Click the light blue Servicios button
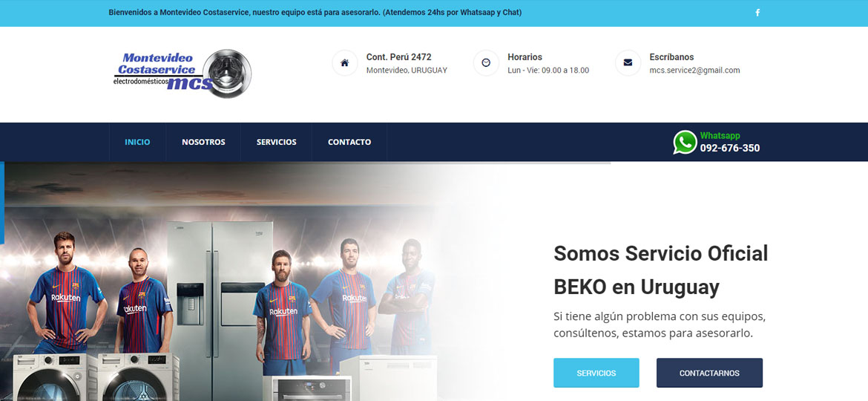This screenshot has height=401, width=868. [x=596, y=373]
